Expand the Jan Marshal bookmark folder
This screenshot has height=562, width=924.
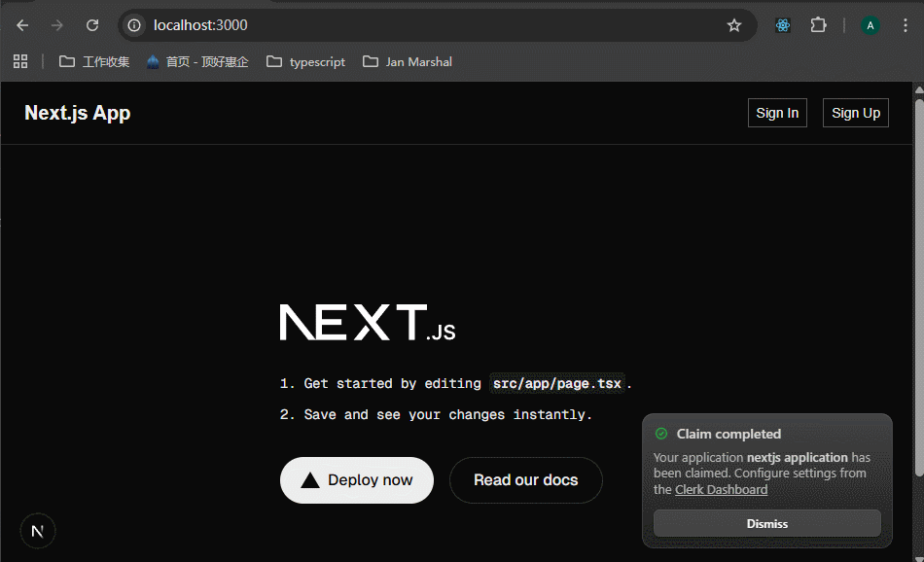[408, 61]
